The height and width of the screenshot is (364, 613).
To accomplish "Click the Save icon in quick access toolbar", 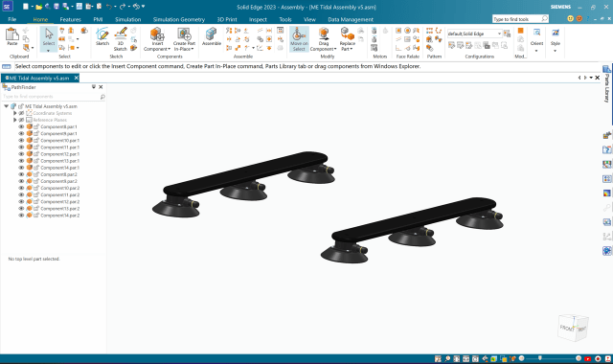I will [56, 7].
